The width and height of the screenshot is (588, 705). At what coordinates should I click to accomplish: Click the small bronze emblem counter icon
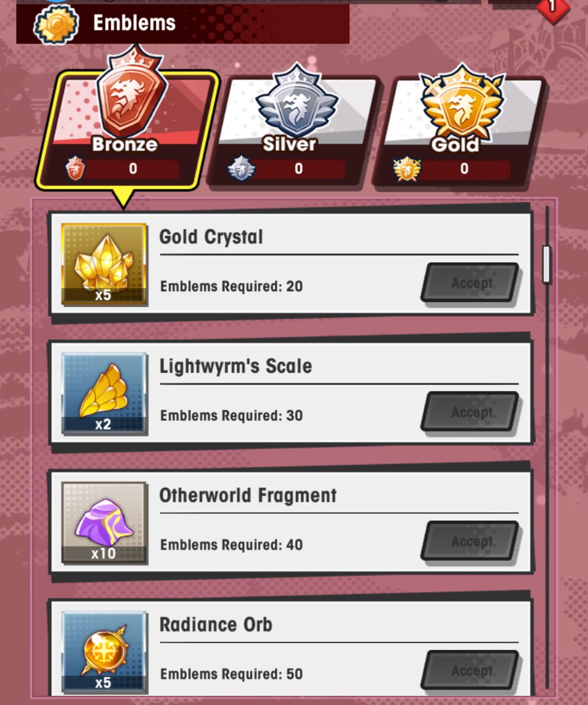(x=75, y=168)
